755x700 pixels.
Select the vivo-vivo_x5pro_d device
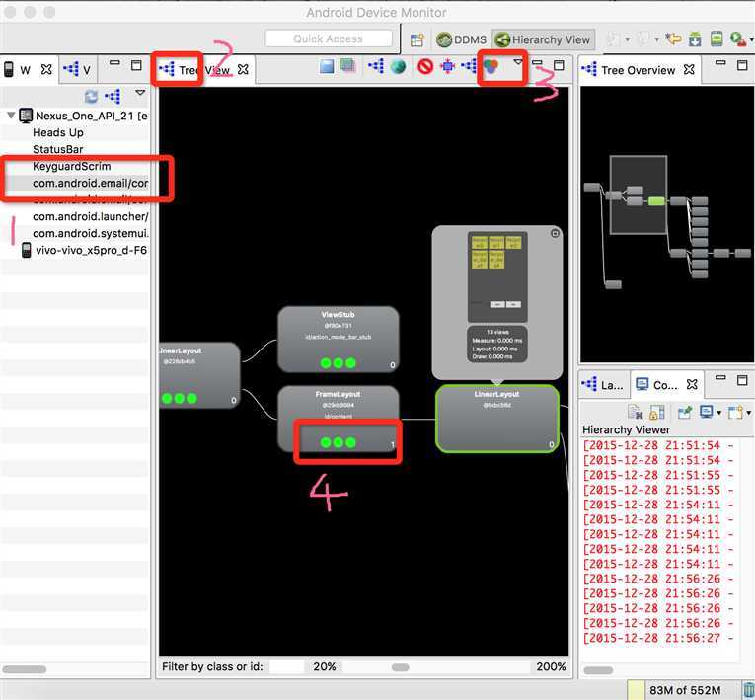(85, 251)
